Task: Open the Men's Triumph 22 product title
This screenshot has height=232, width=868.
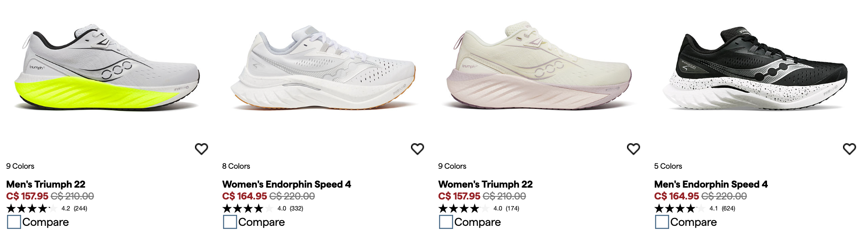Action: (x=46, y=184)
